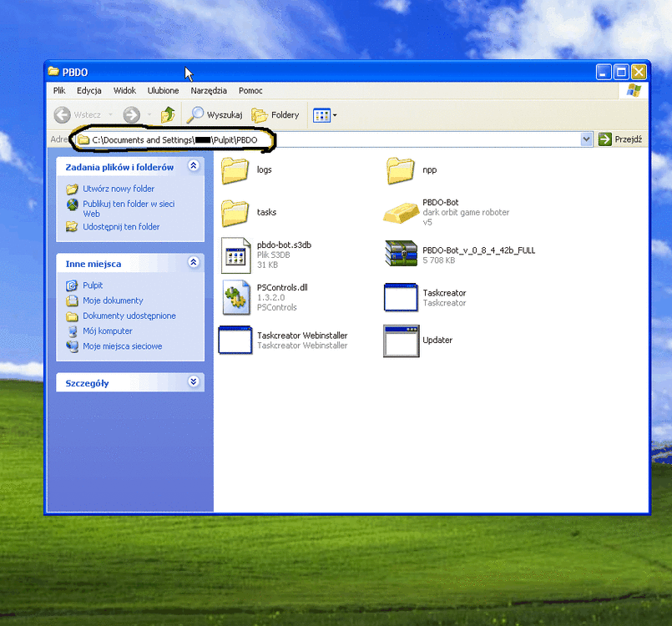Viewport: 672px width, 626px height.
Task: Select the file name PSControls.dll
Action: point(282,287)
